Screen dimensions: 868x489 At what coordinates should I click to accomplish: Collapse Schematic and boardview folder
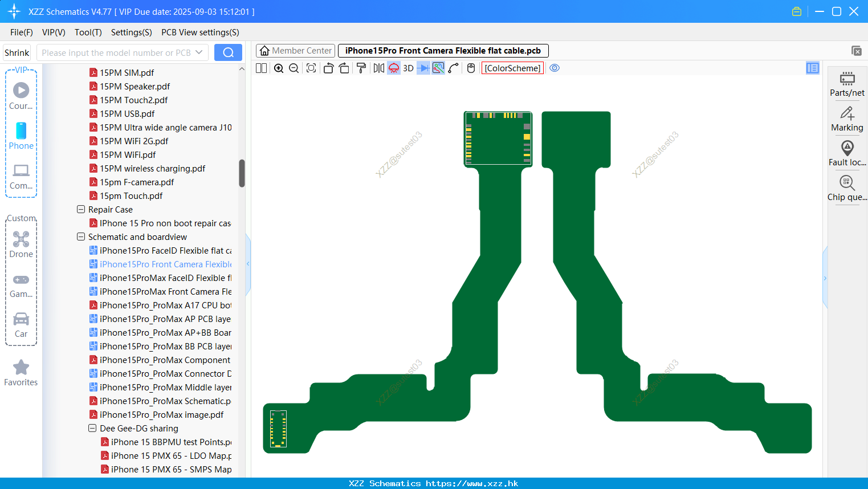coord(81,237)
